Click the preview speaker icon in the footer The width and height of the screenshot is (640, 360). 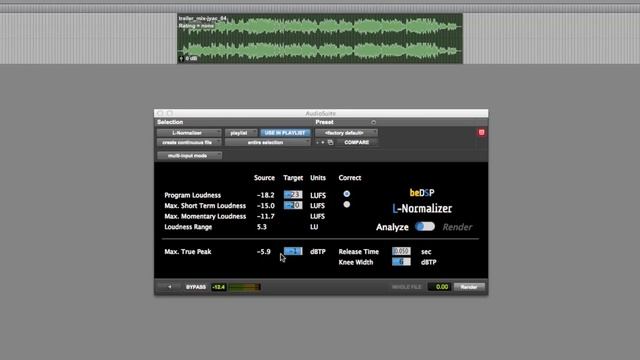(x=169, y=287)
